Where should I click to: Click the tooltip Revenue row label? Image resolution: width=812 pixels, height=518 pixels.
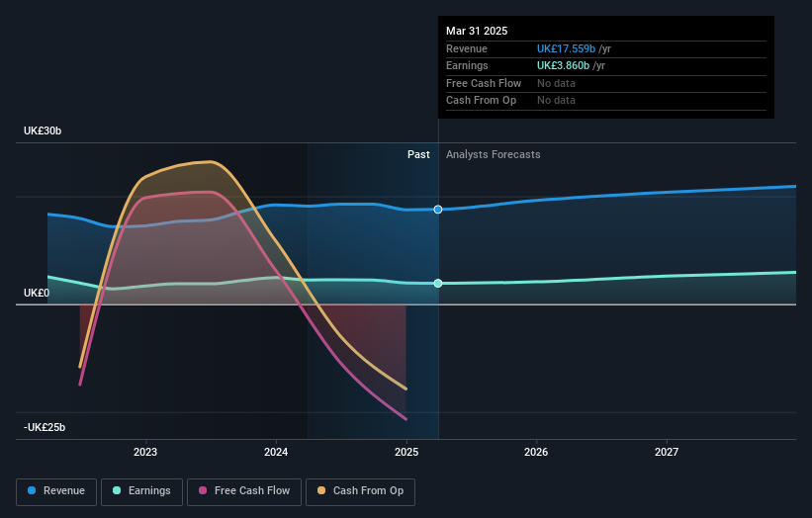[467, 48]
